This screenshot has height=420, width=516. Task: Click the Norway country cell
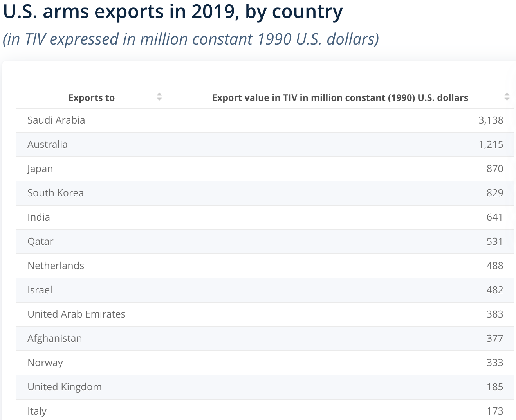(45, 363)
